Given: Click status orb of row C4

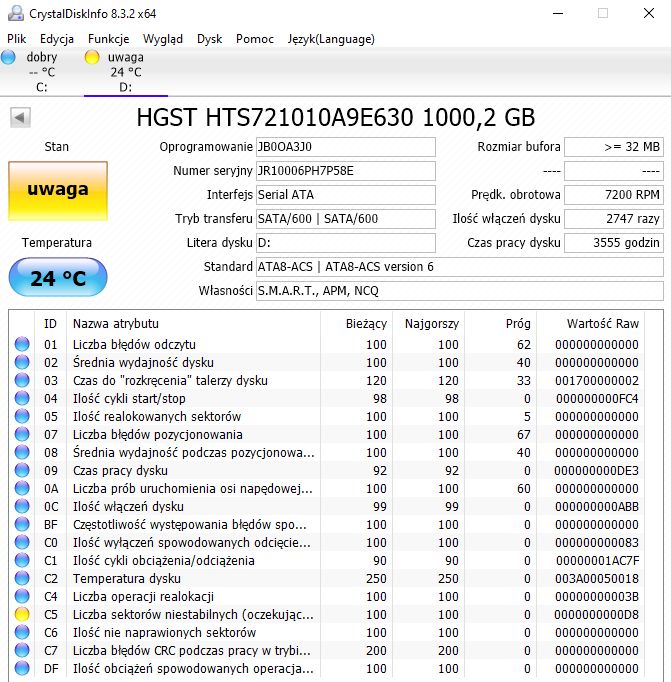Looking at the screenshot, I should tap(22, 596).
